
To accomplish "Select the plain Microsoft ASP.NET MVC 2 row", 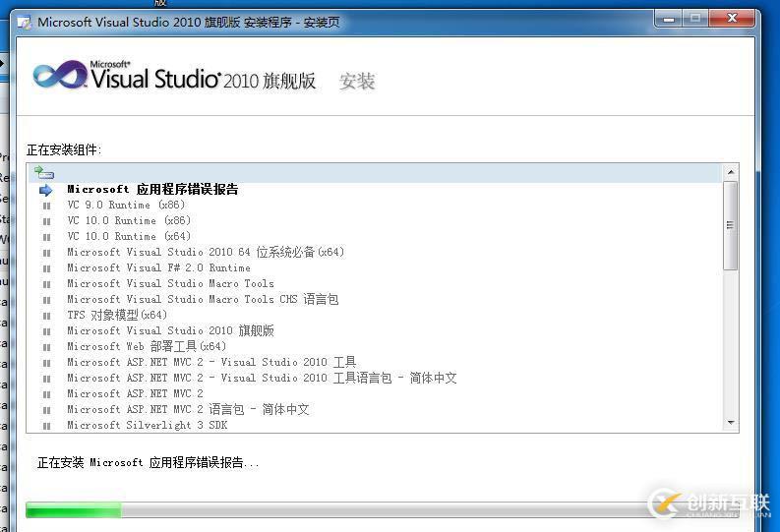I will tap(136, 393).
